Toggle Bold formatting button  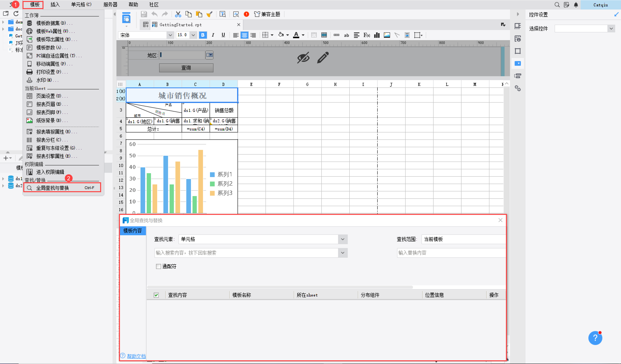pyautogui.click(x=203, y=35)
